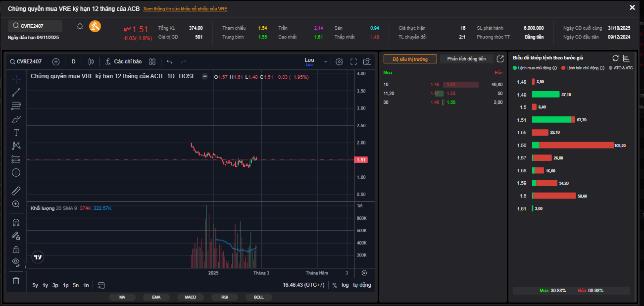Refresh the order matching chart
The width and height of the screenshot is (644, 306).
616,58
